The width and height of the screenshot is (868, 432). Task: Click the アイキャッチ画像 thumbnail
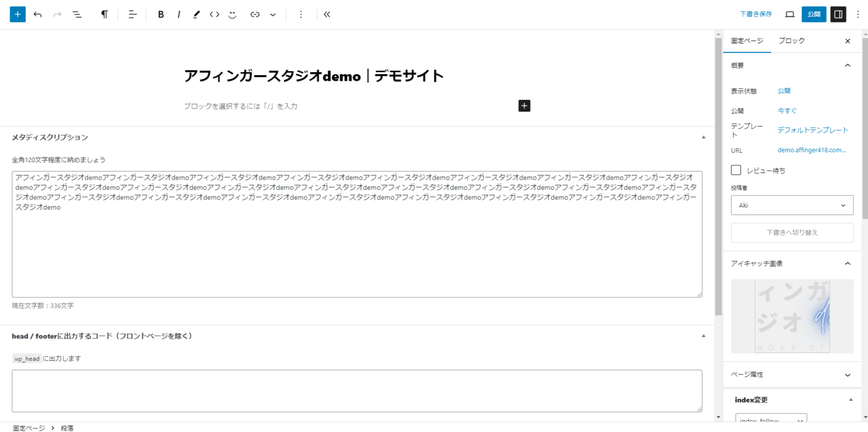[792, 316]
